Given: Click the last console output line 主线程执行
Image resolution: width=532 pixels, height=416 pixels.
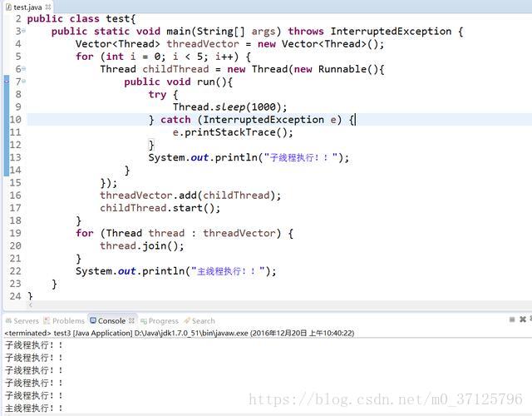Looking at the screenshot, I should point(33,408).
